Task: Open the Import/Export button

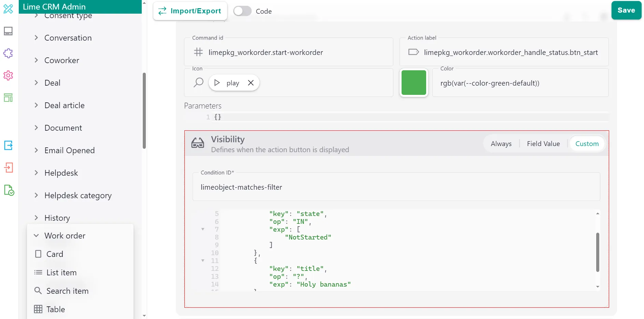Action: pos(190,11)
